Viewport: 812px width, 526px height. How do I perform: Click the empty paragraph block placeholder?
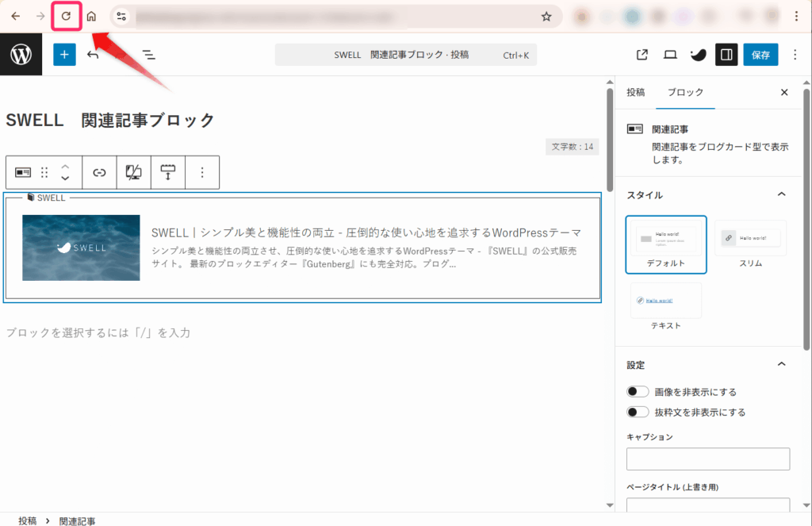[x=98, y=332]
